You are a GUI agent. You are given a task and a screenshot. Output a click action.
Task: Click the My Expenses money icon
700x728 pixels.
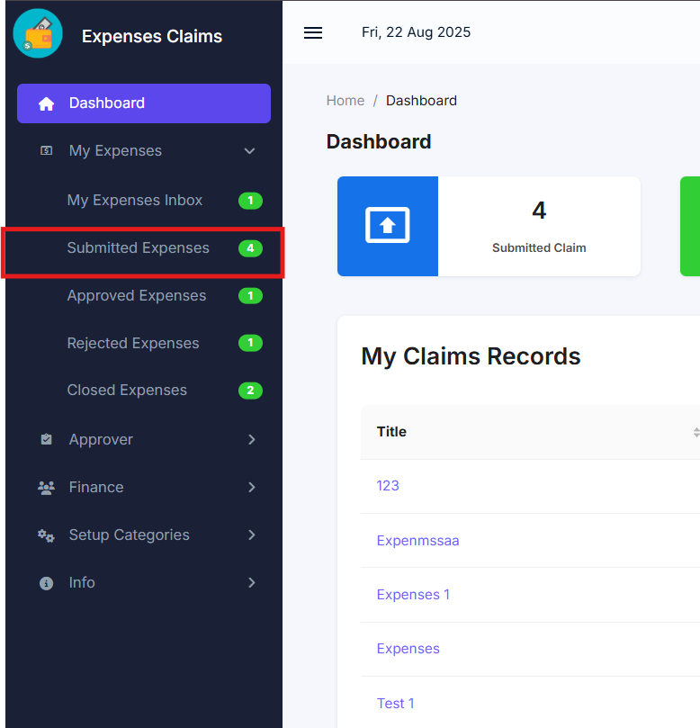47,150
